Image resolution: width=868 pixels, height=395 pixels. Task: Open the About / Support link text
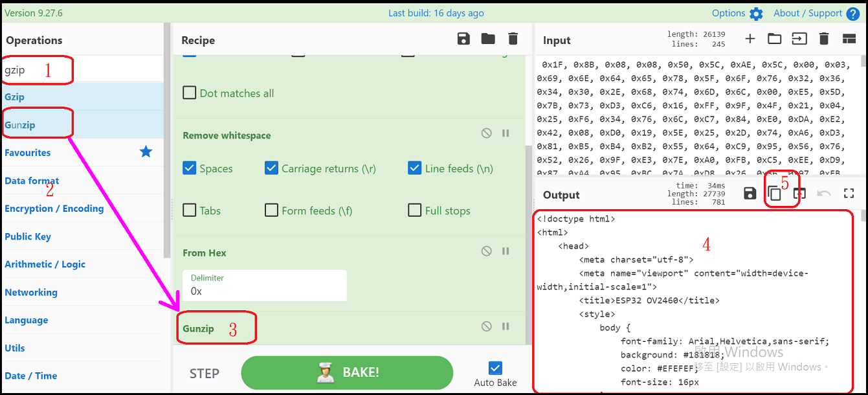[808, 13]
